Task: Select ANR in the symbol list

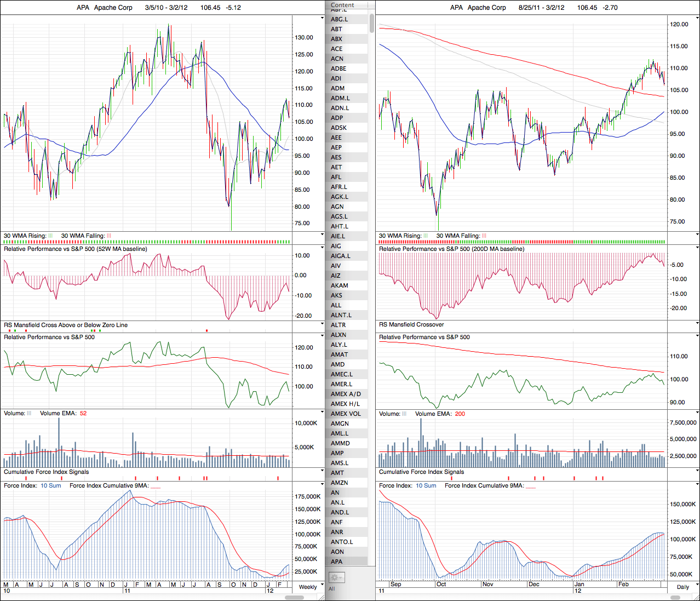Action: [347, 532]
